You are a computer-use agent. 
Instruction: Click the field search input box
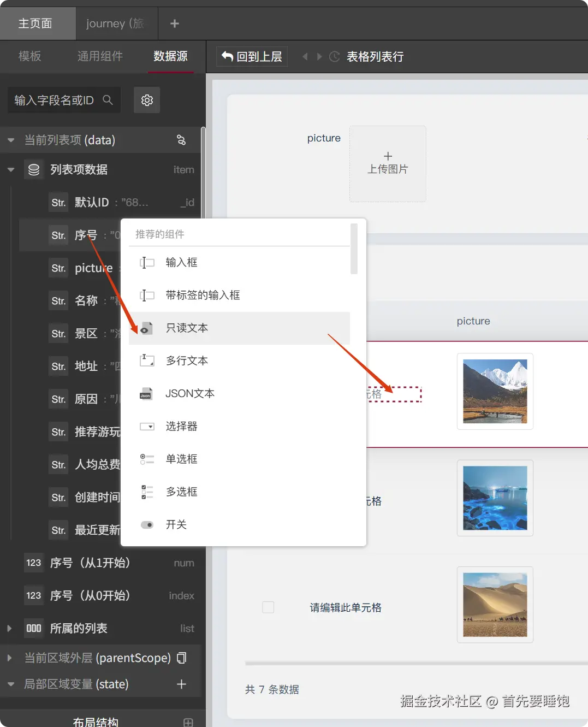(x=64, y=100)
